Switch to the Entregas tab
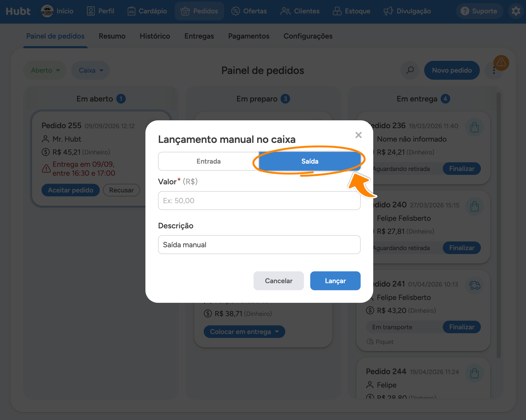Screen dimensions: 526x420 [x=199, y=36]
